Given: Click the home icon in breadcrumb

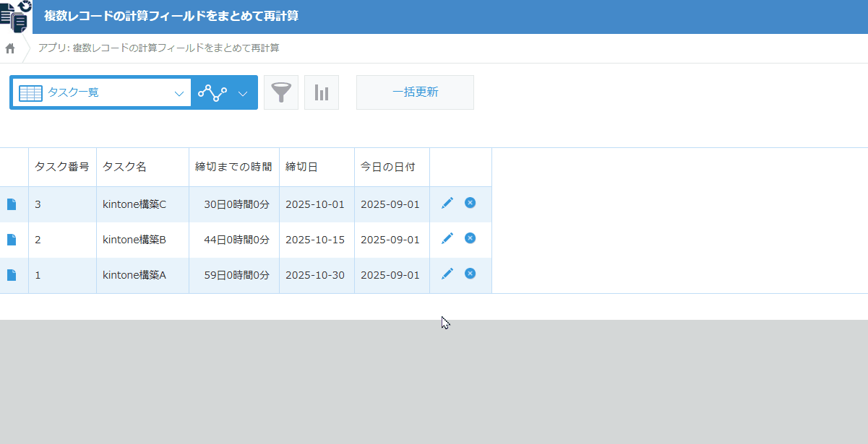Looking at the screenshot, I should [10, 48].
